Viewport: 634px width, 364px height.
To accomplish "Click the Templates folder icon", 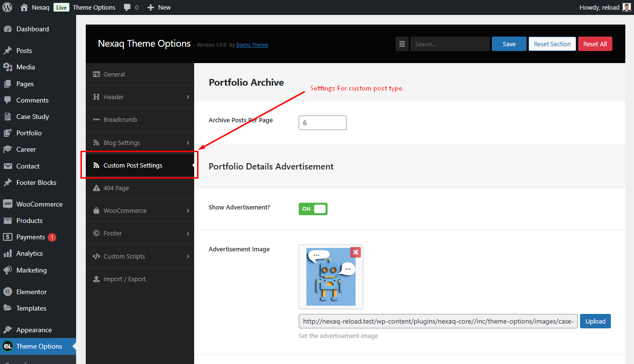I will tap(8, 308).
